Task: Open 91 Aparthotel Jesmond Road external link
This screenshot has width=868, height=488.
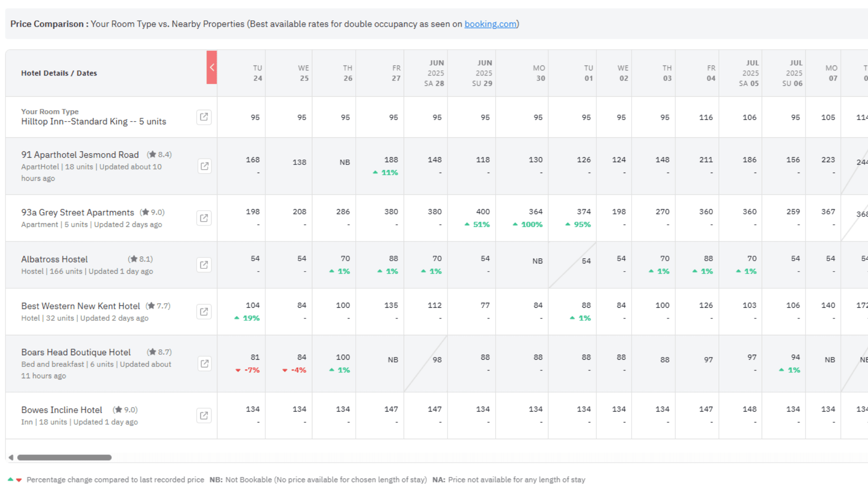Action: point(204,166)
